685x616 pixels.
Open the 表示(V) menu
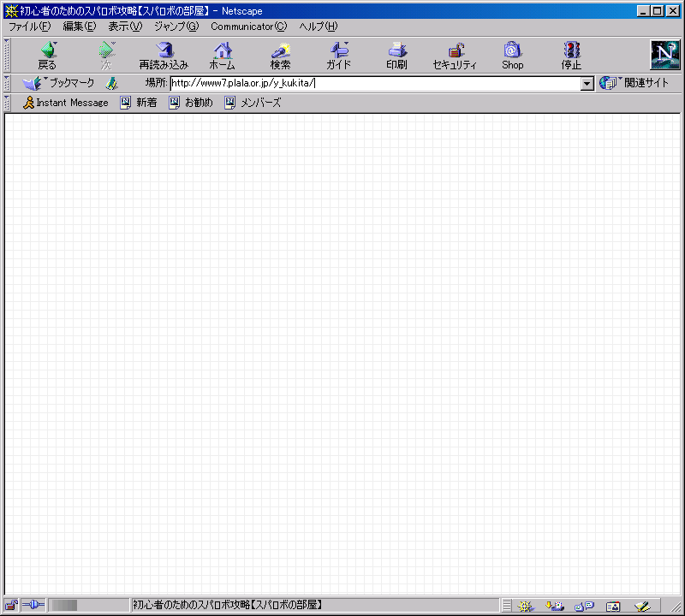coord(125,27)
